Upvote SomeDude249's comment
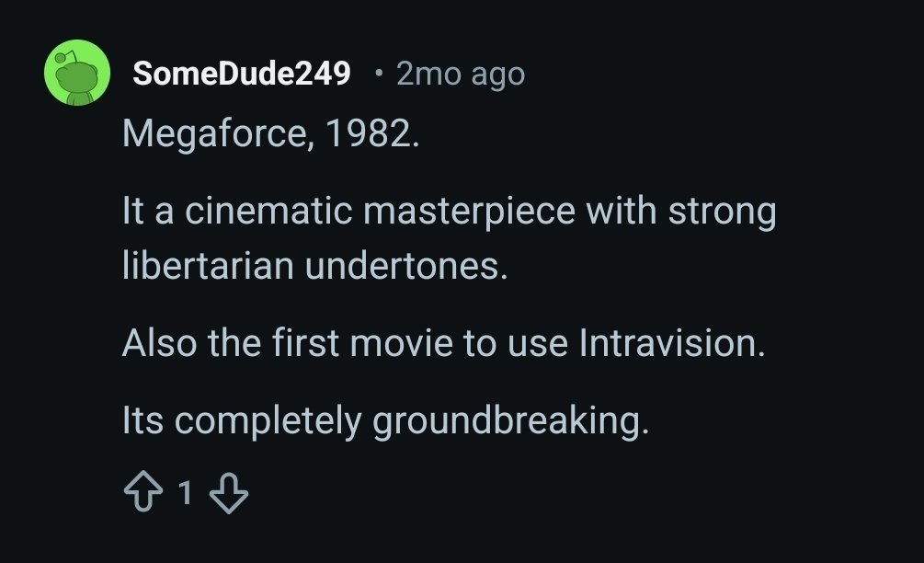This screenshot has width=924, height=563. tap(141, 495)
